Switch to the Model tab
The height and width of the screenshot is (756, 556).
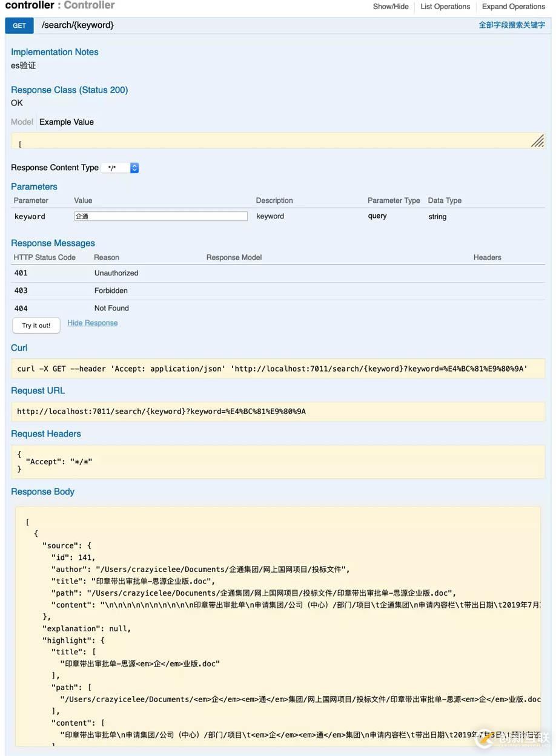pyautogui.click(x=22, y=122)
